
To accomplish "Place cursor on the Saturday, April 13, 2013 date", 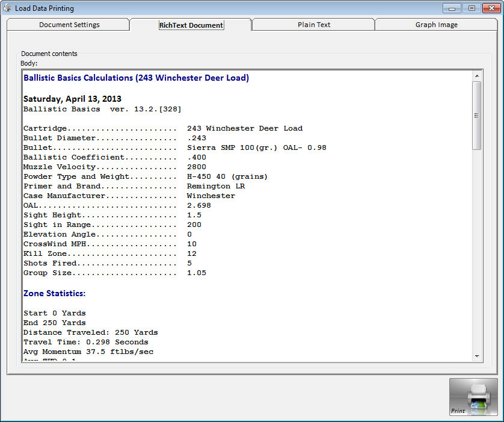I will coord(72,99).
